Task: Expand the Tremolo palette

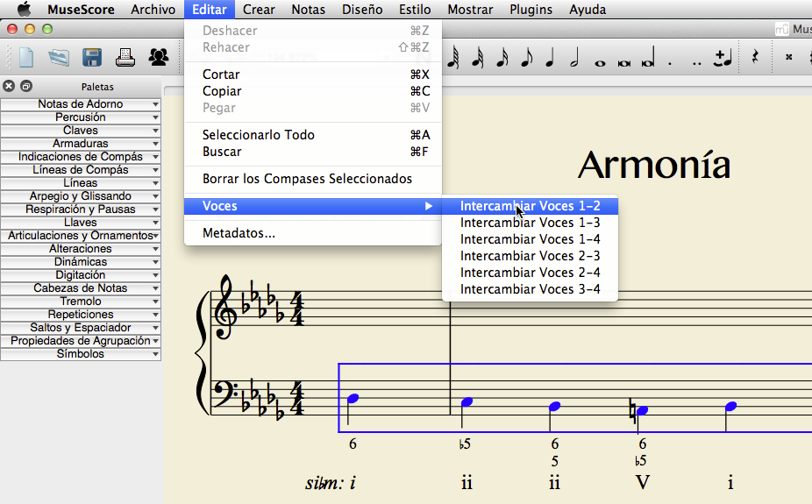Action: [81, 302]
